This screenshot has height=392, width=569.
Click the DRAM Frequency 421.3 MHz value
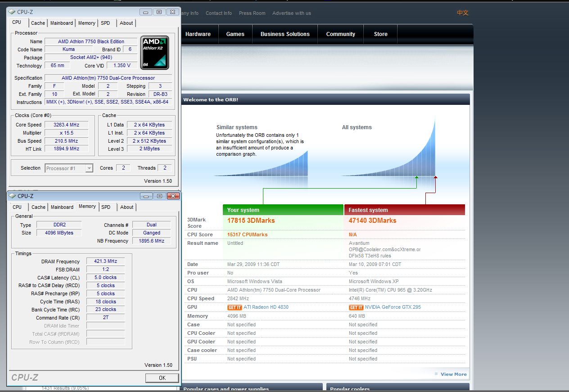[106, 261]
